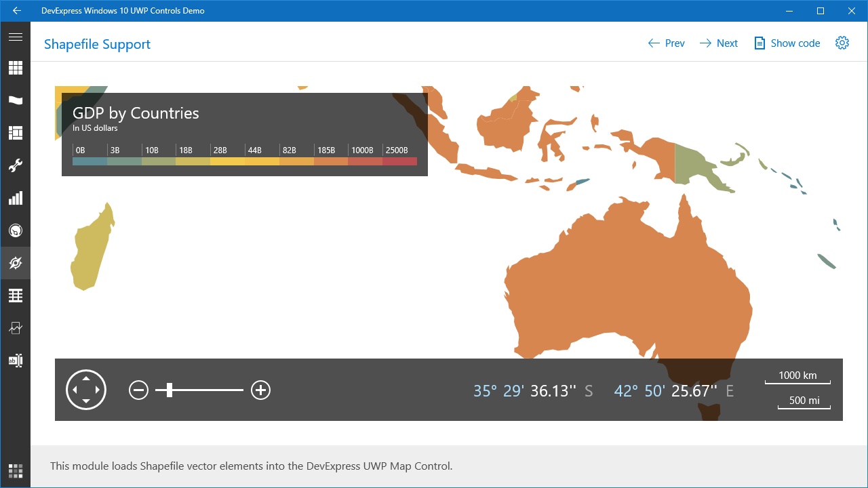Select the highlighted map control sidebar icon
Screen dimensions: 868x488
coord(15,263)
